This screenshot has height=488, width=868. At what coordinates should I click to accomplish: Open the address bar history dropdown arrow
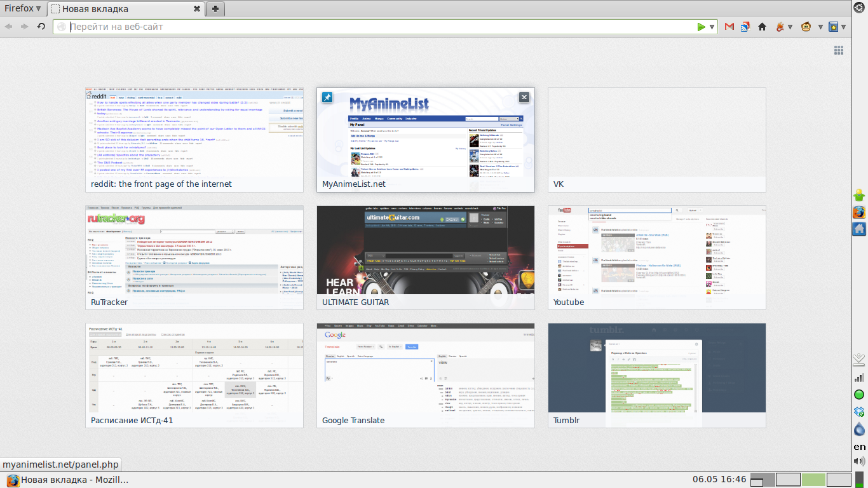click(712, 27)
